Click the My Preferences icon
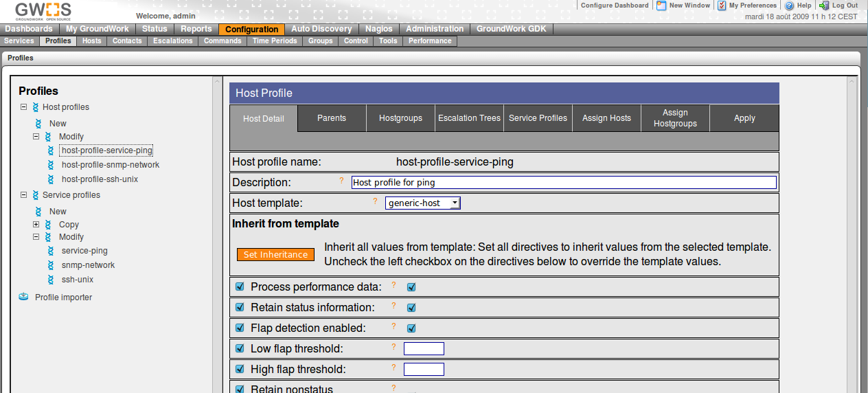Image resolution: width=868 pixels, height=393 pixels. pos(722,5)
